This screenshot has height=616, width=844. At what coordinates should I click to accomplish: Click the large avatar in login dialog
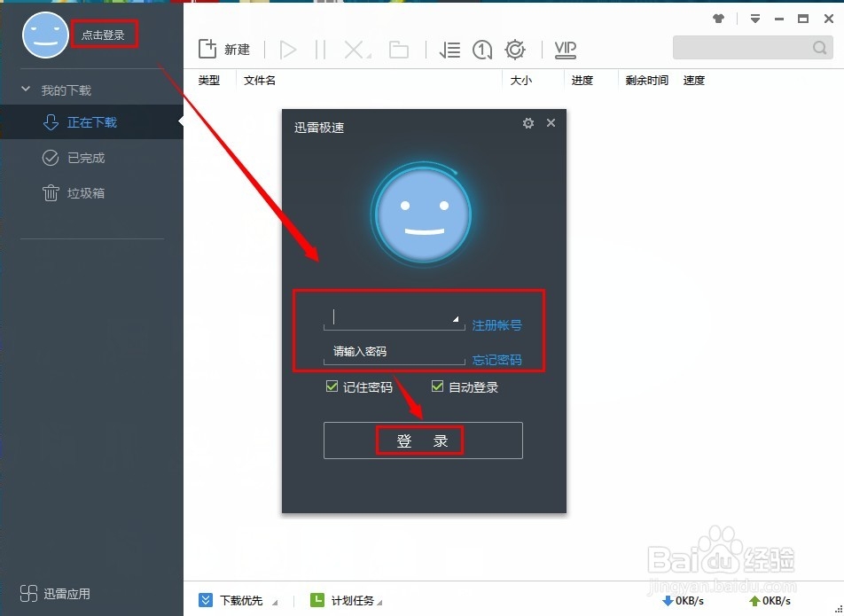pos(423,214)
